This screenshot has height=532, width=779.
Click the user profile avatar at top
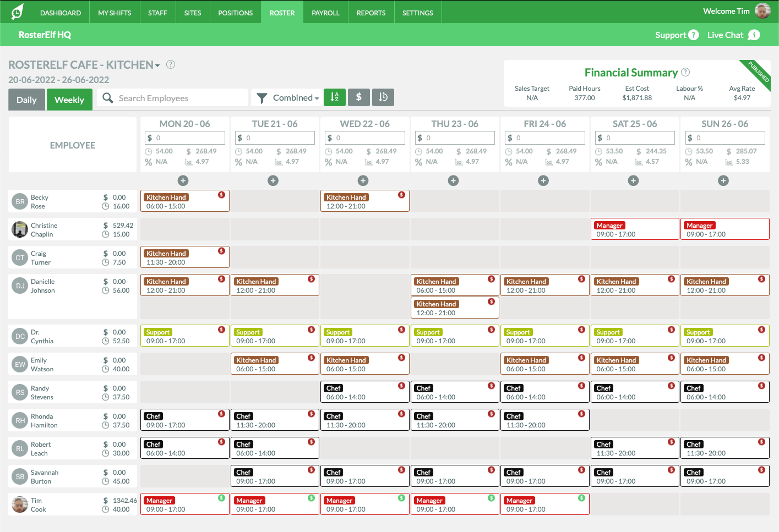(762, 11)
